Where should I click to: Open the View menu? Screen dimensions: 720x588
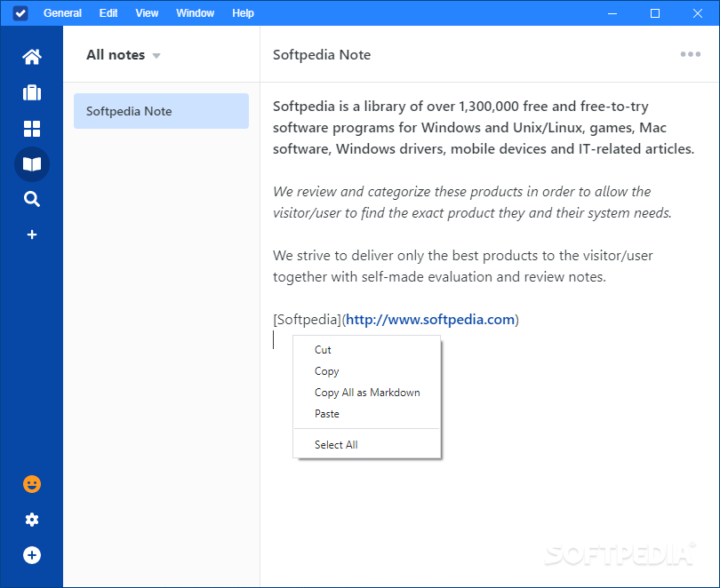[x=147, y=12]
